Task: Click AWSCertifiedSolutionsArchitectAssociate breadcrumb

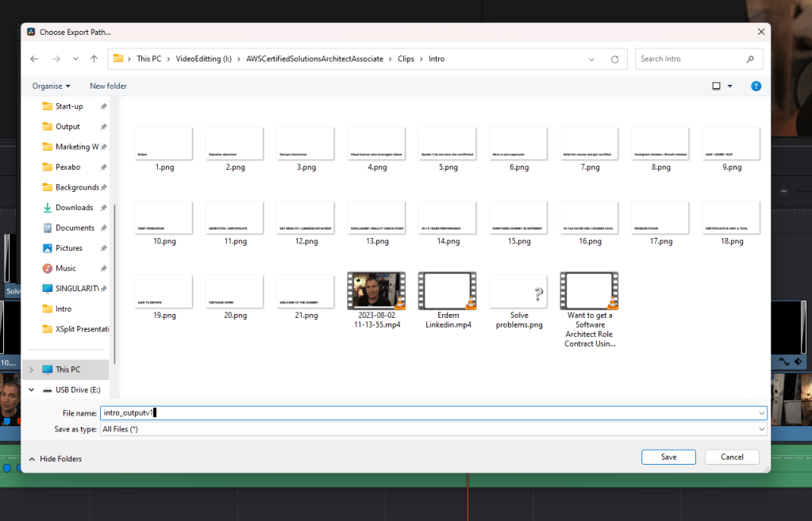Action: click(315, 59)
